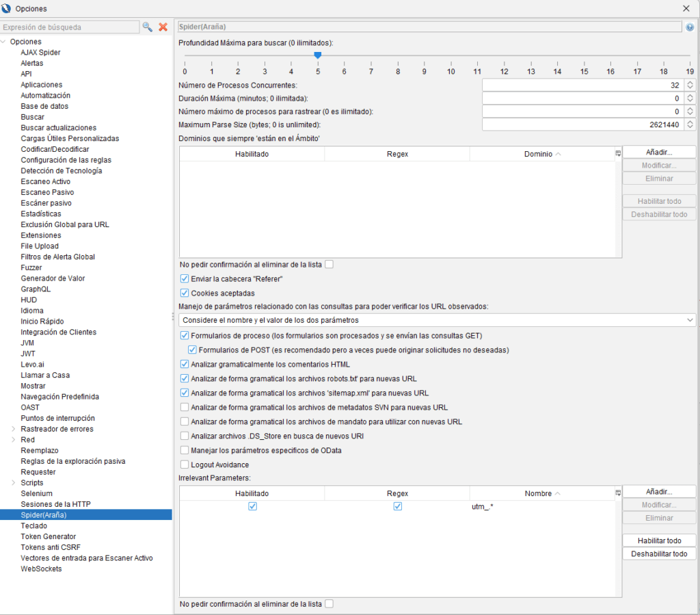
Task: Open the blue help icon for Spider
Action: coord(690,27)
